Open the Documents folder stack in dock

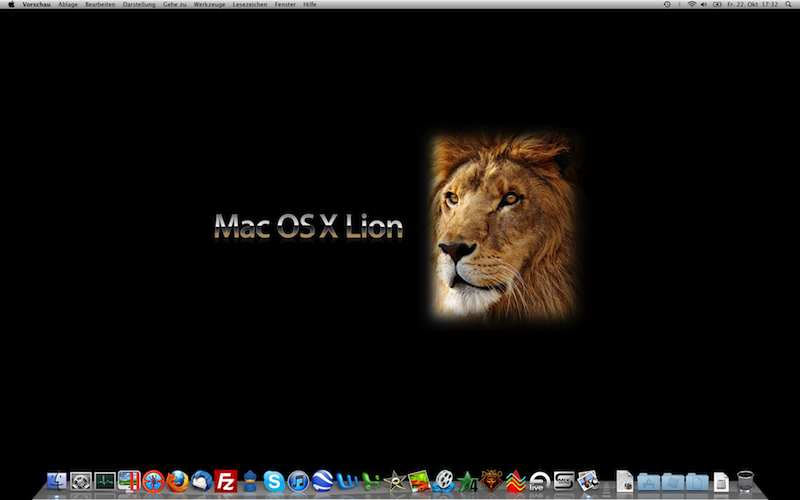click(672, 482)
